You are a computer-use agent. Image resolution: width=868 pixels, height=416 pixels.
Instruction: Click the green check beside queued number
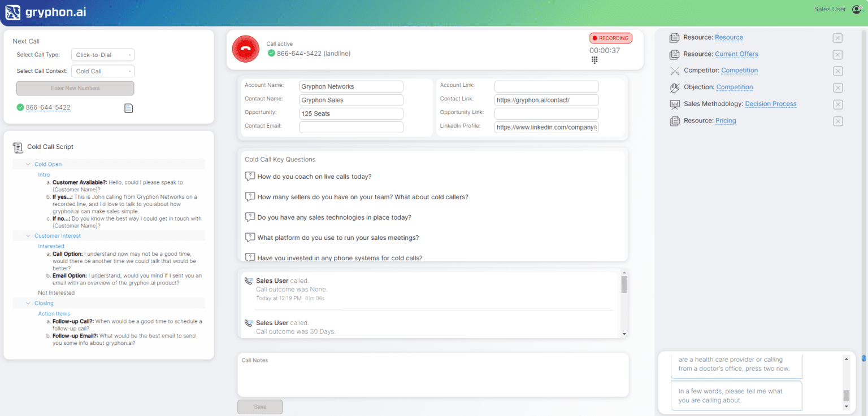pos(20,107)
